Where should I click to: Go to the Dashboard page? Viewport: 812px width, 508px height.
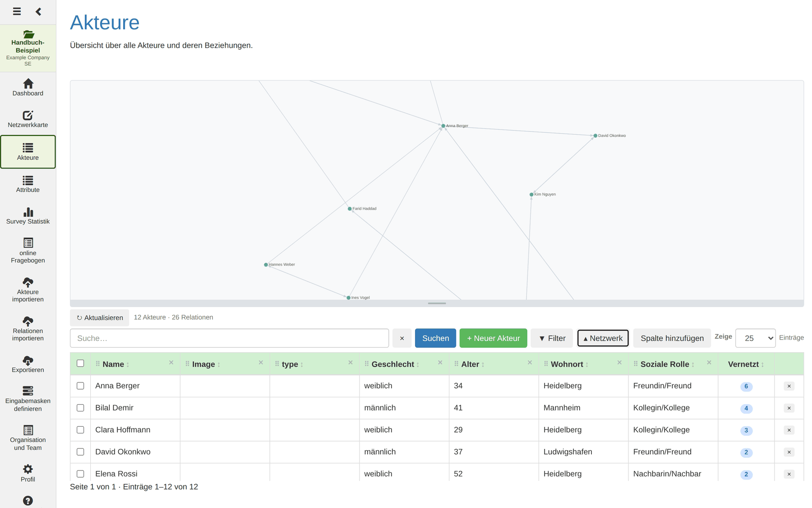click(28, 88)
